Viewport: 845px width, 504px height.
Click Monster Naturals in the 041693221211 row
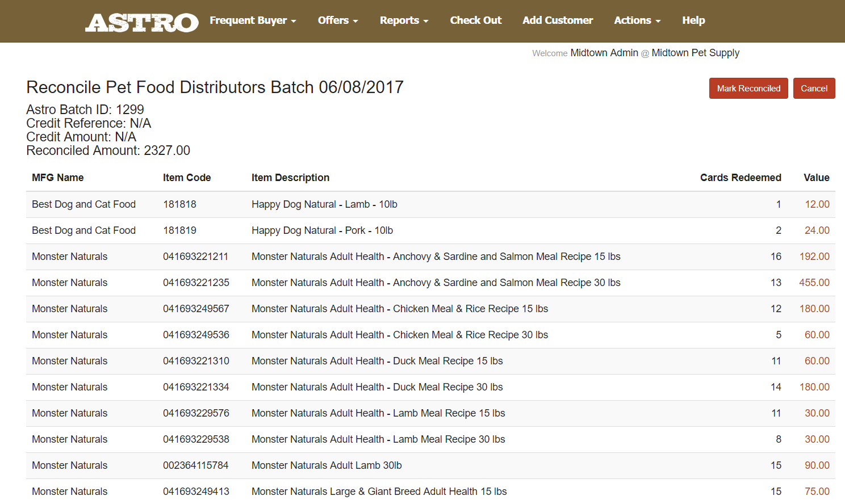[70, 257]
